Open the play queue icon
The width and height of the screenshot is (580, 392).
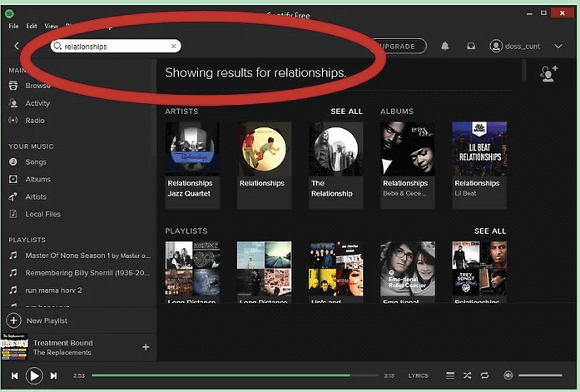(x=450, y=375)
